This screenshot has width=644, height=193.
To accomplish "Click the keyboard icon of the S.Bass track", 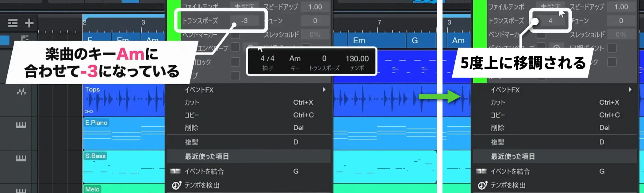I will point(21,158).
